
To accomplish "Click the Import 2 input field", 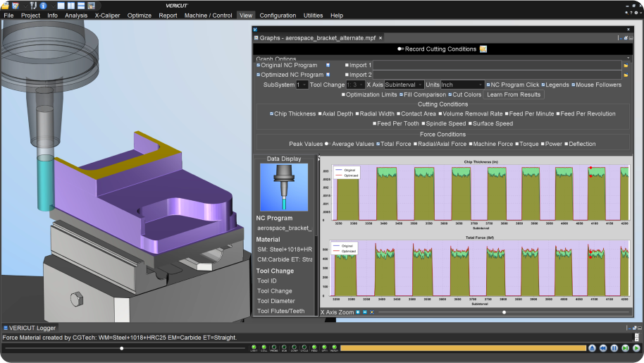I will click(x=496, y=75).
